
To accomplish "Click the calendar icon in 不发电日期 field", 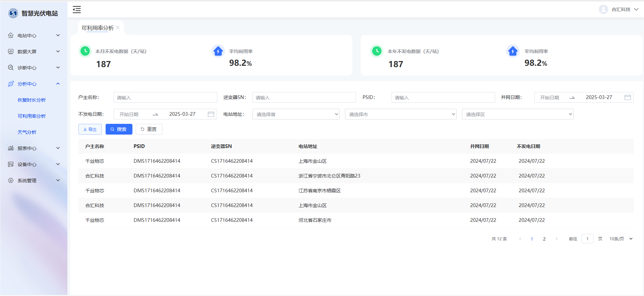I will (211, 114).
